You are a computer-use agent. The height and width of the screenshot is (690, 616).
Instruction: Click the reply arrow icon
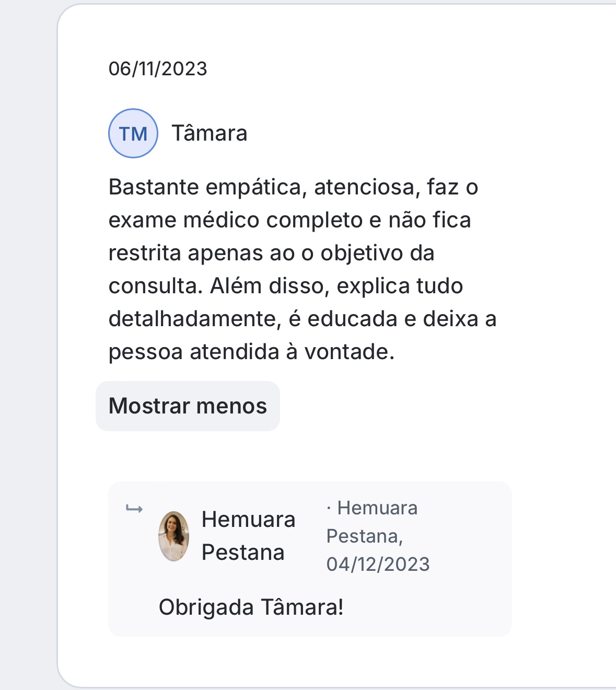tap(134, 509)
